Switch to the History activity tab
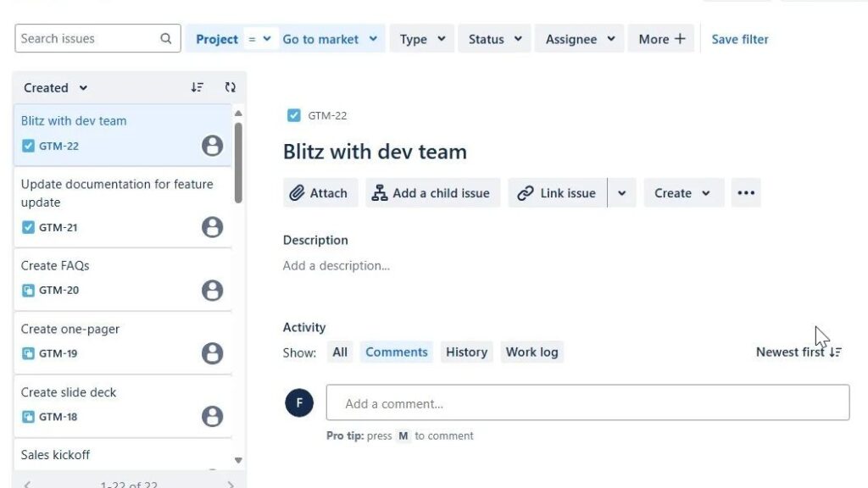The height and width of the screenshot is (488, 868). (466, 352)
